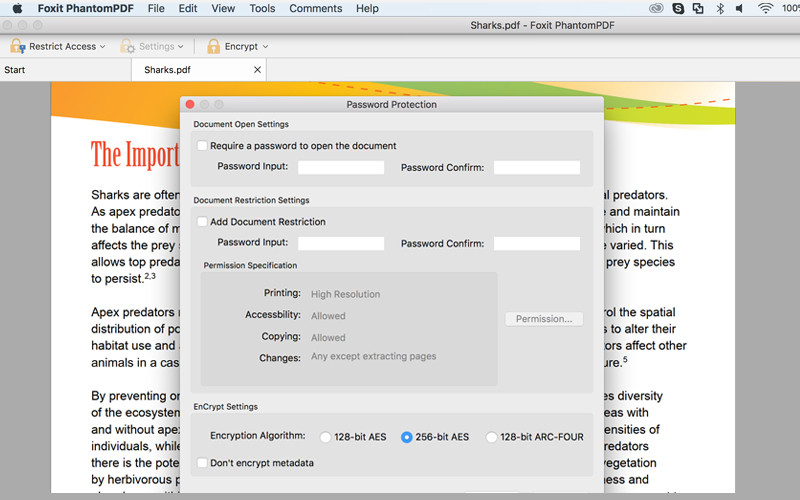Expand the Encrypt dropdown arrow
The height and width of the screenshot is (500, 800).
(x=265, y=46)
